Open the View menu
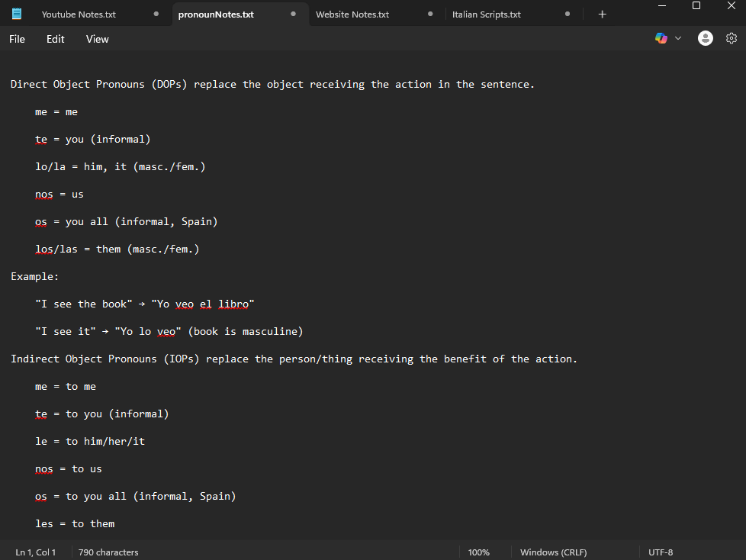This screenshot has height=560, width=746. [98, 39]
